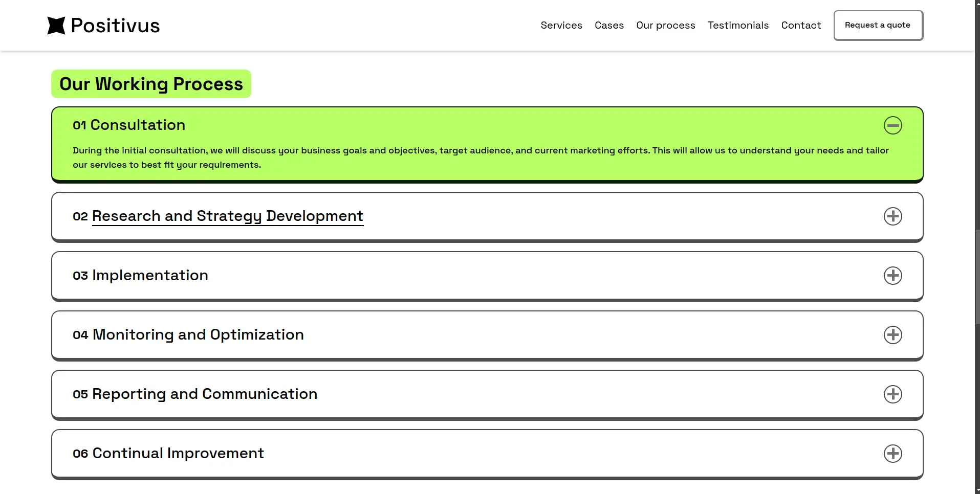Go to Cases in navigation
Viewport: 980px width, 494px height.
pyautogui.click(x=609, y=26)
